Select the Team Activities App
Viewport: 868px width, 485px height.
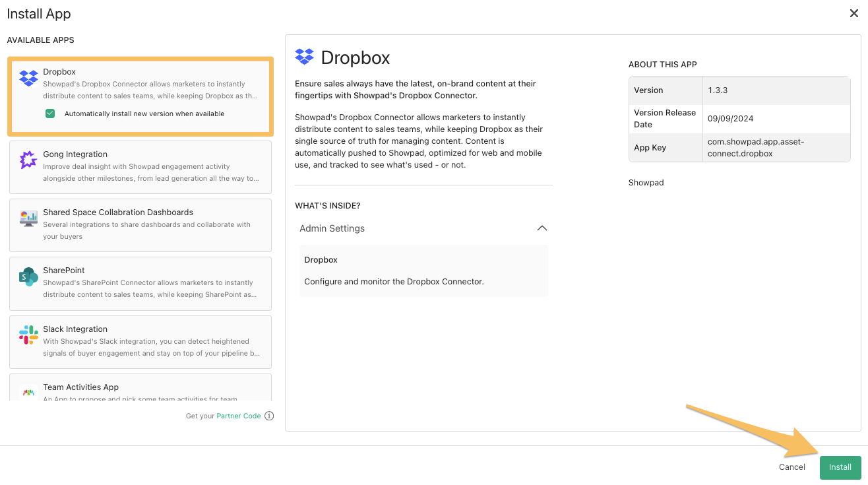coord(140,387)
